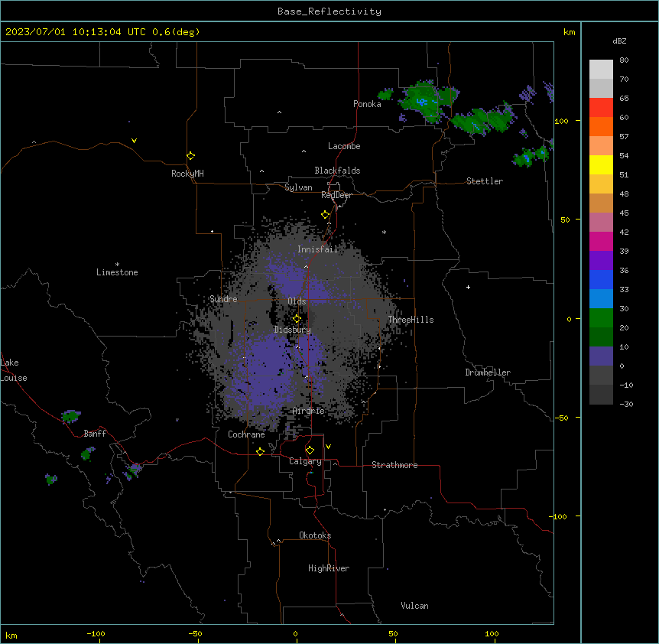Click the asterisk marker above Limestone

pos(117,265)
